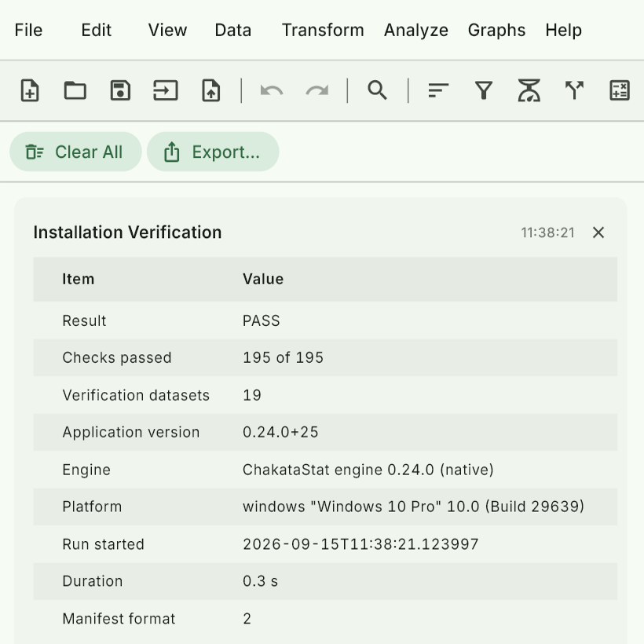The height and width of the screenshot is (644, 644).
Task: Open the View menu
Action: pos(167,30)
